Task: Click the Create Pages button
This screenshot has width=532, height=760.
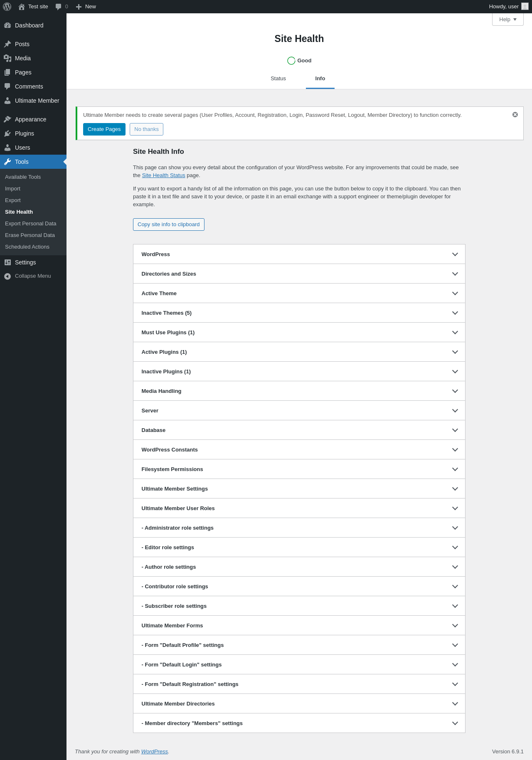Action: [104, 129]
